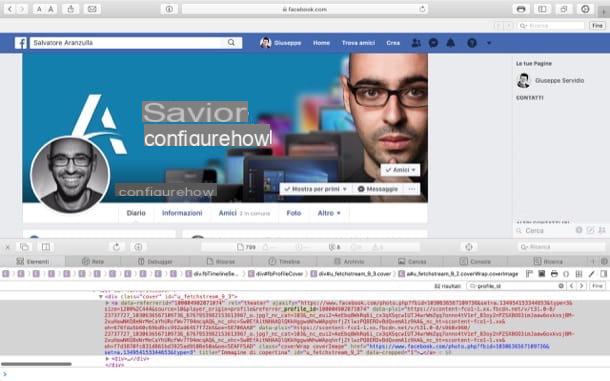Click the round profile picture
610x381 pixels.
click(70, 175)
